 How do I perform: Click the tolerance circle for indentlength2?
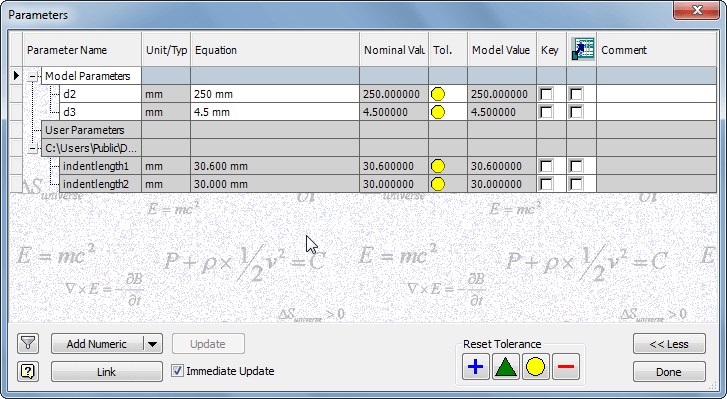[438, 184]
